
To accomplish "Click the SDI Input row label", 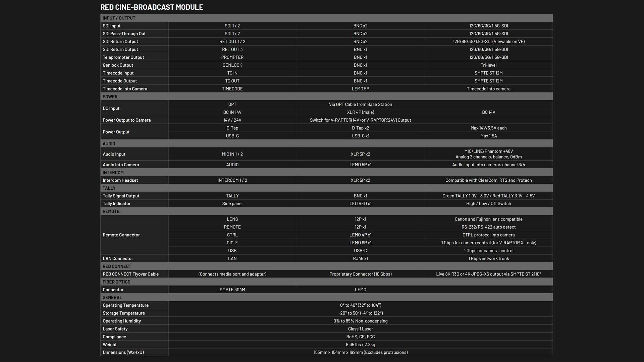I will (x=112, y=26).
